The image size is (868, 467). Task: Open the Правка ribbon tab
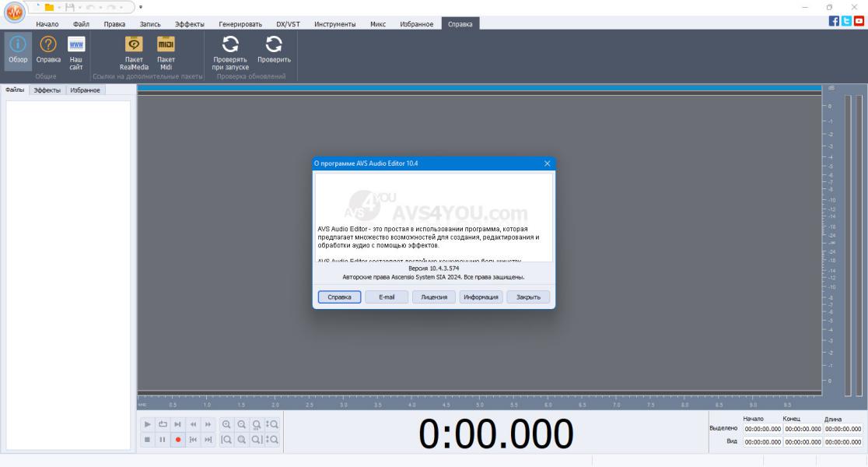pyautogui.click(x=114, y=24)
